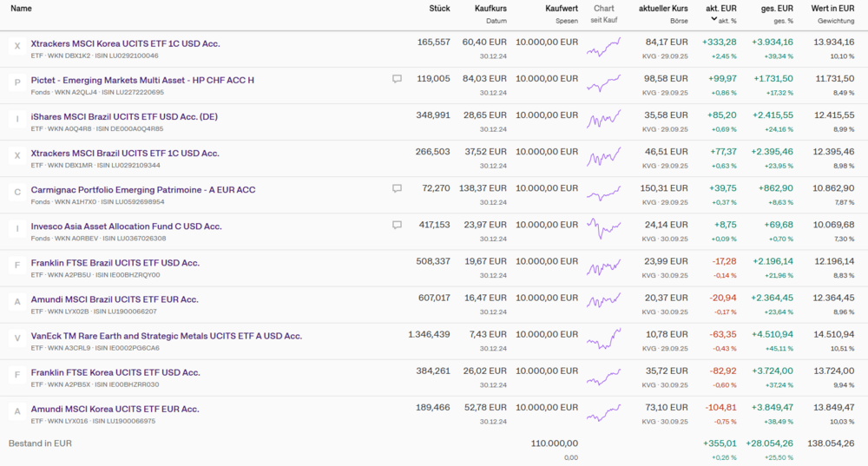This screenshot has height=466, width=868.
Task: Open the sparkline chart for Xtrackers MSCI Korea
Action: point(603,47)
